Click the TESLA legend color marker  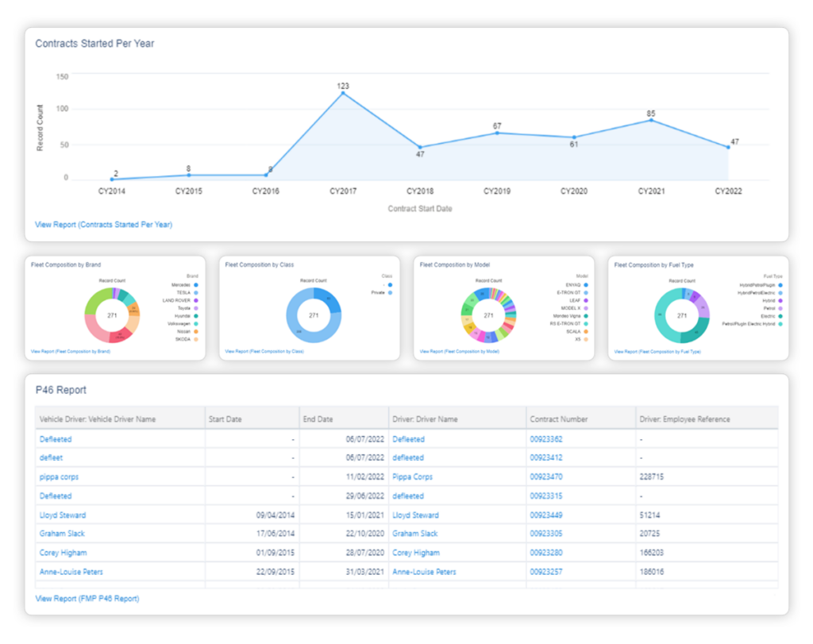pos(196,292)
